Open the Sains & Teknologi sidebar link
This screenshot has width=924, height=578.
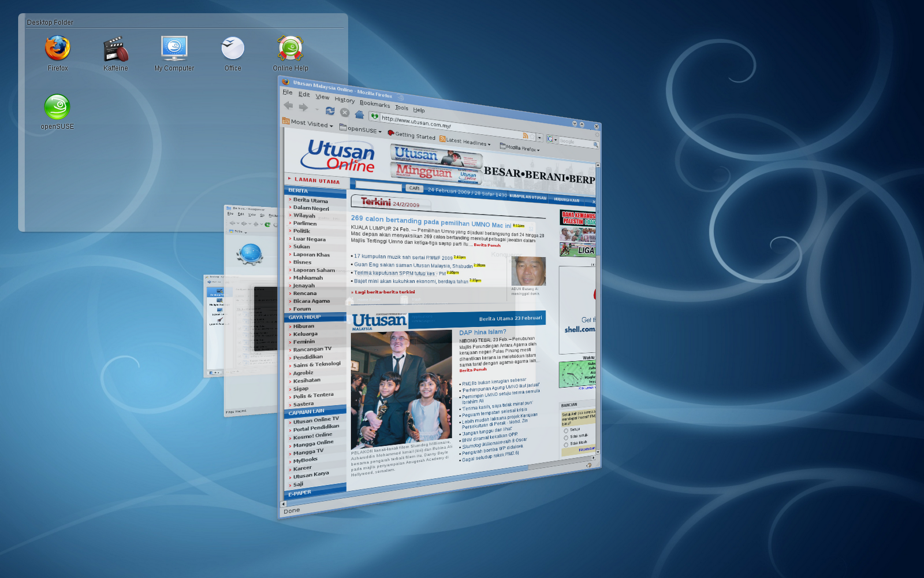(x=316, y=364)
